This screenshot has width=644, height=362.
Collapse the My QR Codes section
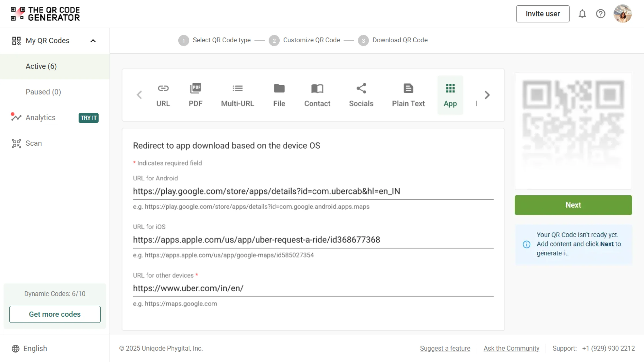click(93, 41)
